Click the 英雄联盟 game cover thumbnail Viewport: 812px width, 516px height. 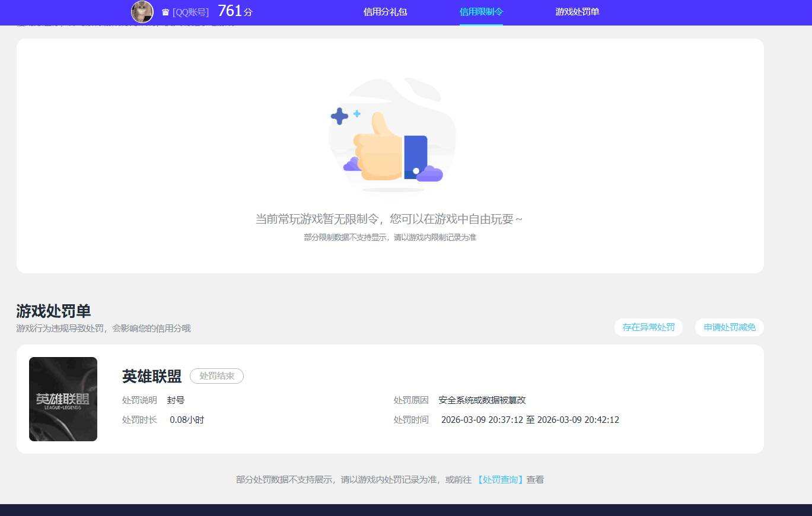click(63, 399)
